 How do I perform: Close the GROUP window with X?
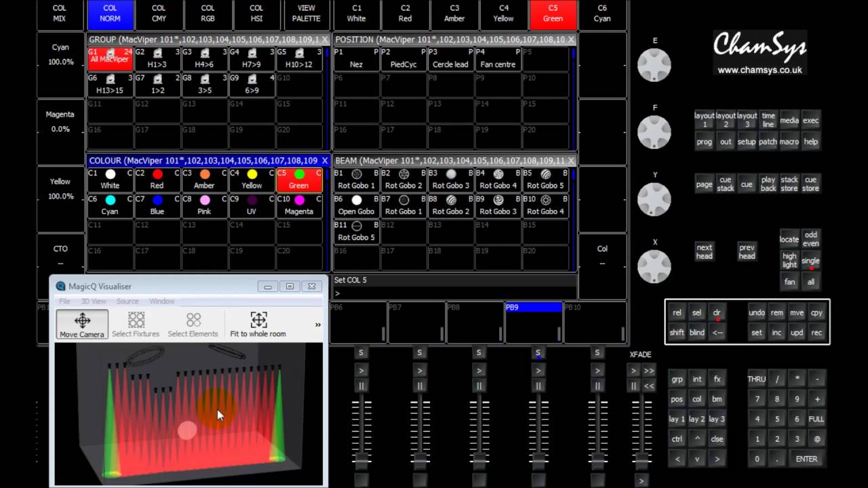(325, 40)
